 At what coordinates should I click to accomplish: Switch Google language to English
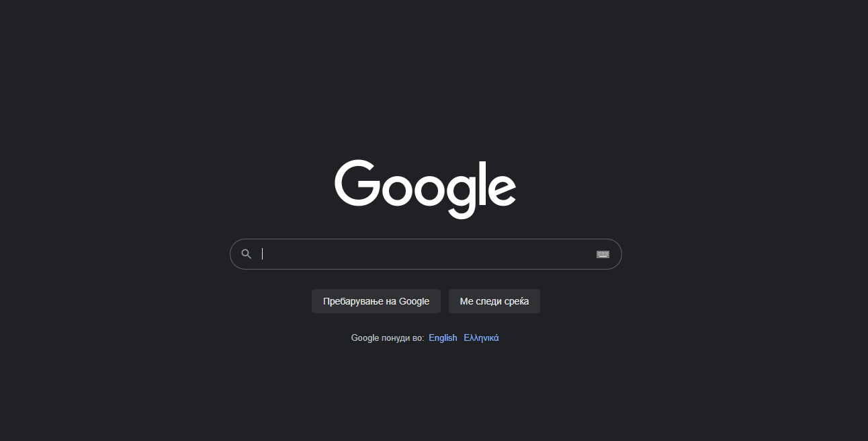pyautogui.click(x=443, y=338)
